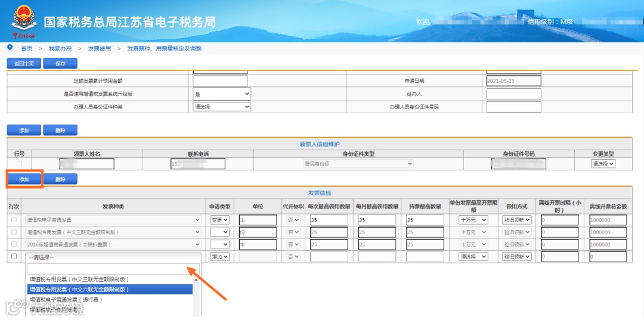
Task: Select highlighted 增值税专用发票(中文六联无金额限制版) option
Action: click(x=109, y=290)
